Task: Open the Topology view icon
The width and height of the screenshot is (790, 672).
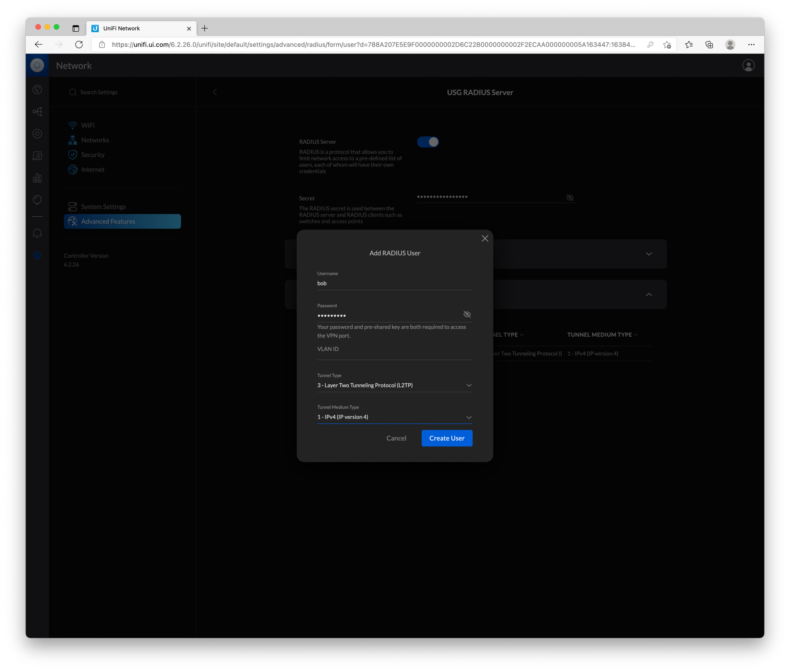Action: (x=37, y=111)
